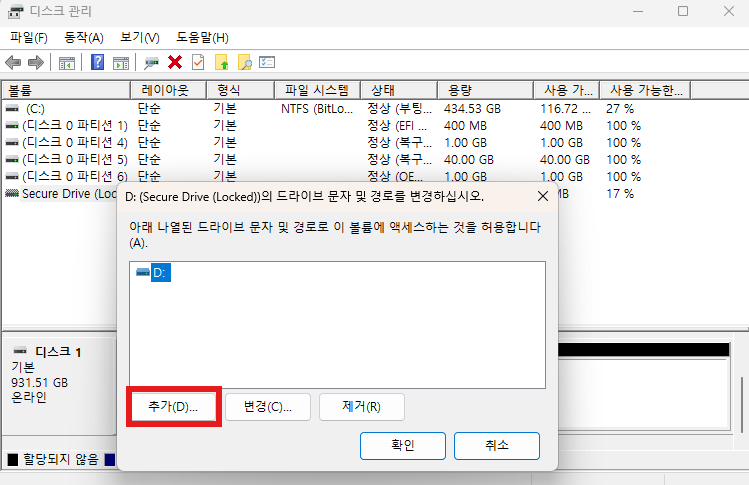The image size is (749, 485).
Task: Click the black unallocated legend swatch
Action: [x=13, y=460]
